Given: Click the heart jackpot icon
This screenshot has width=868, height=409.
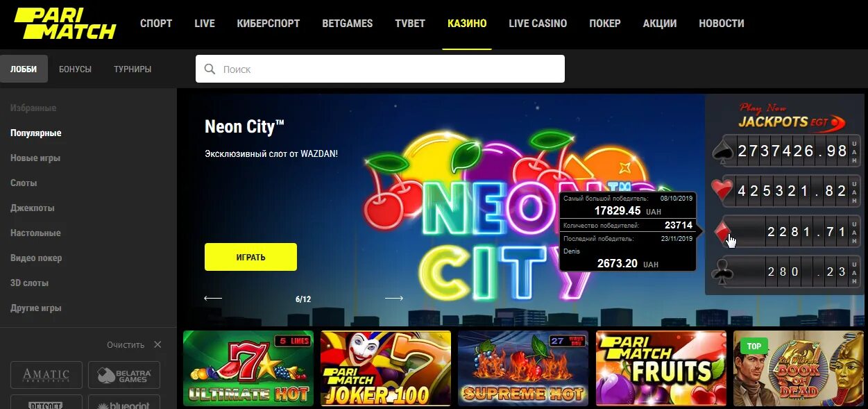Looking at the screenshot, I should (x=722, y=191).
